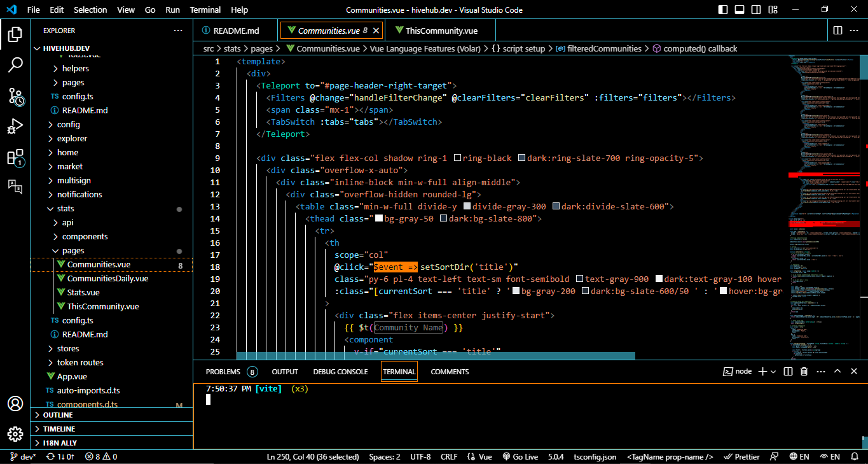The width and height of the screenshot is (868, 464).
Task: Toggle Prettier in the status bar
Action: click(x=741, y=456)
